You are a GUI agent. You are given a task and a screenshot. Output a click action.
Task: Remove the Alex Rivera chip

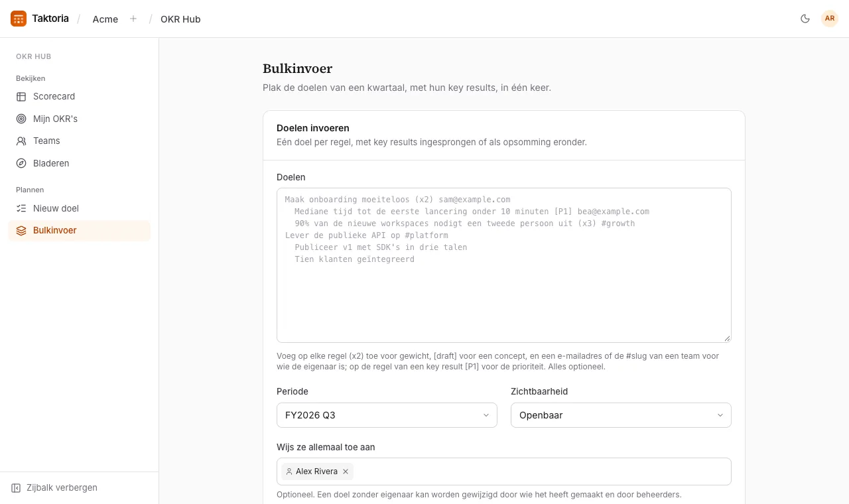[x=346, y=472]
